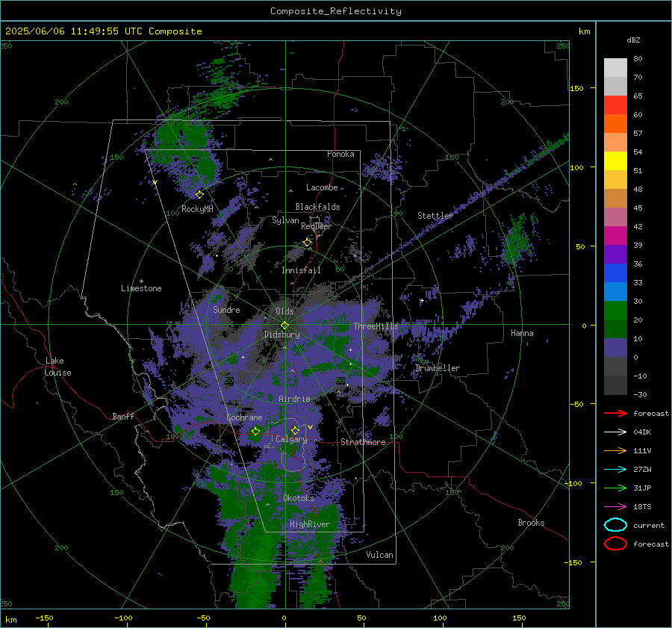Click the red forecast ellipse icon

(615, 544)
